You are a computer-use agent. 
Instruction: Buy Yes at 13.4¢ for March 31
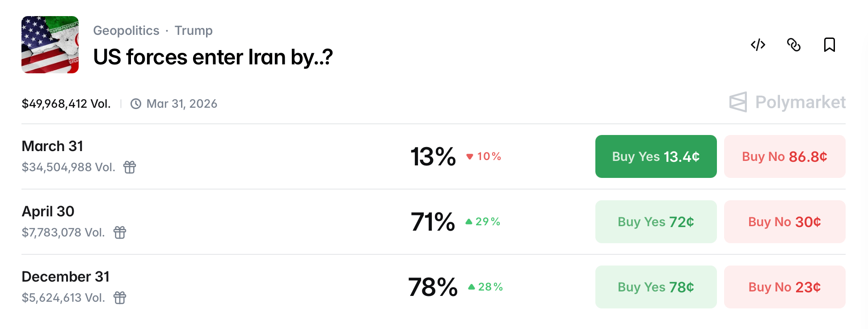pyautogui.click(x=655, y=156)
